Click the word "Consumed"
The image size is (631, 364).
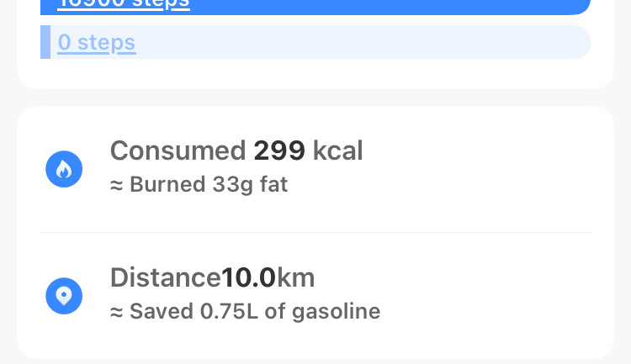[x=178, y=150]
